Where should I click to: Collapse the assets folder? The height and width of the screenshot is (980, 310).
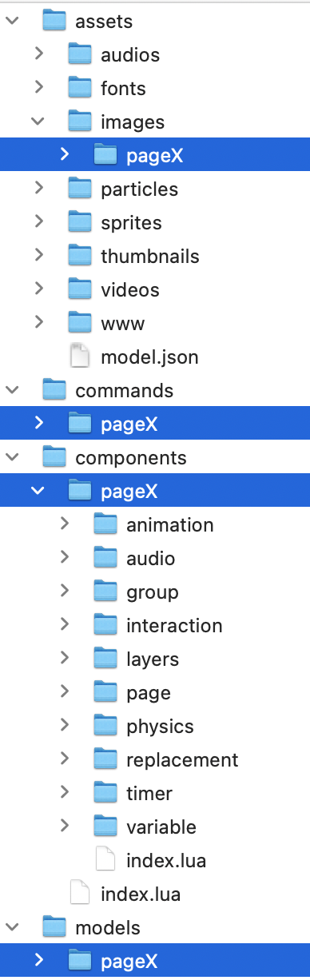pos(12,22)
